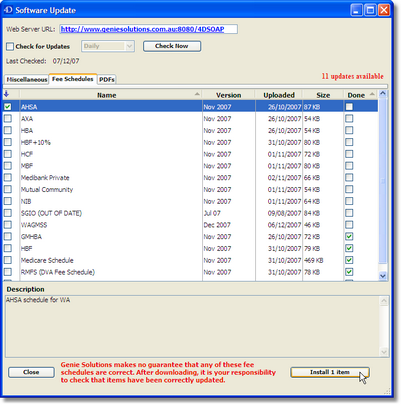
Task: Click the Web Server URL field
Action: coord(148,29)
